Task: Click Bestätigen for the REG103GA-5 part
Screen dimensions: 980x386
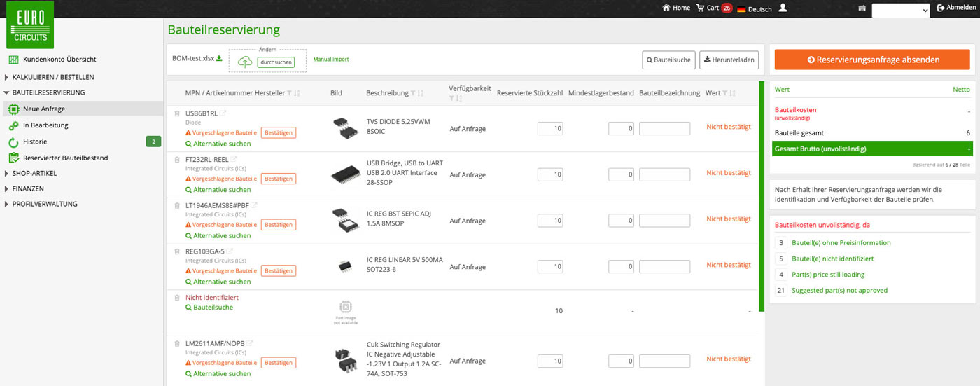Action: click(x=279, y=271)
